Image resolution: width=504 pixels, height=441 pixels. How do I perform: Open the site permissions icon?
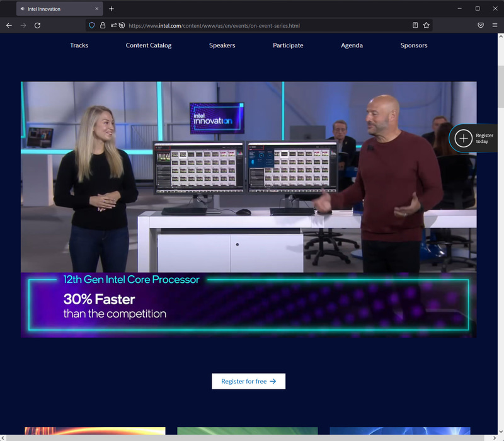pyautogui.click(x=113, y=25)
